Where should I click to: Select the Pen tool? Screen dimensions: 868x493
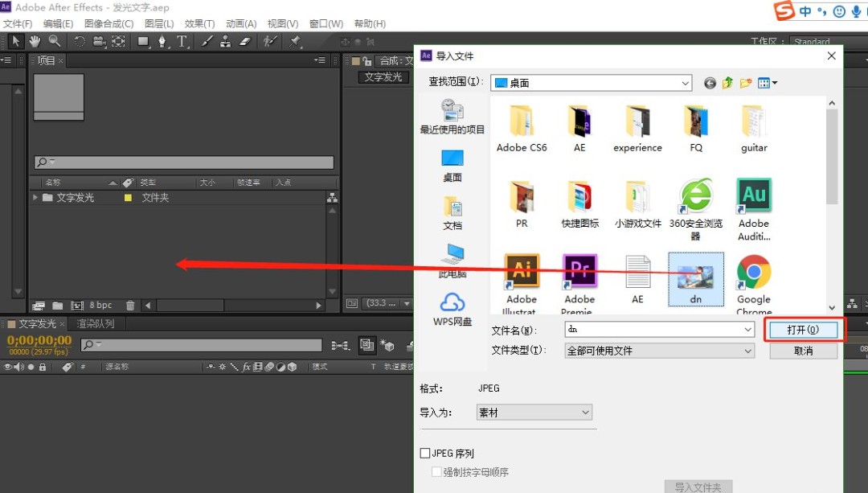pos(162,41)
